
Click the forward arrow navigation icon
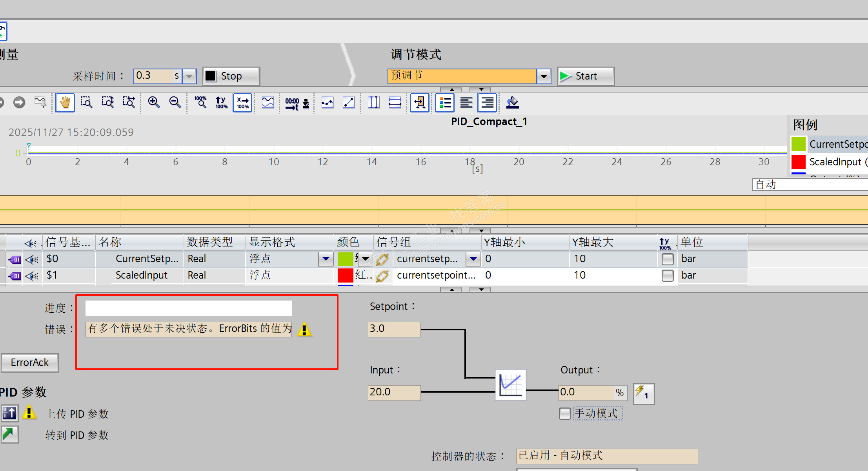tap(19, 103)
